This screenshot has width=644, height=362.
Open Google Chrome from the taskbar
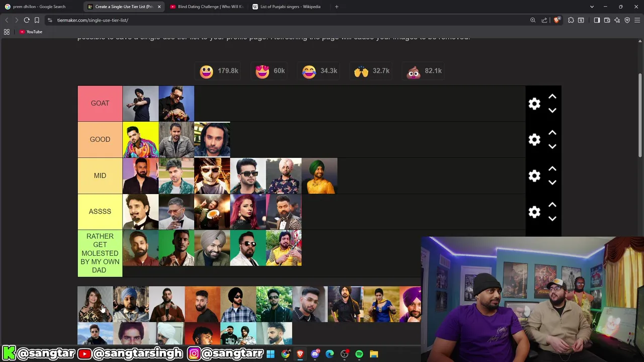tap(285, 354)
